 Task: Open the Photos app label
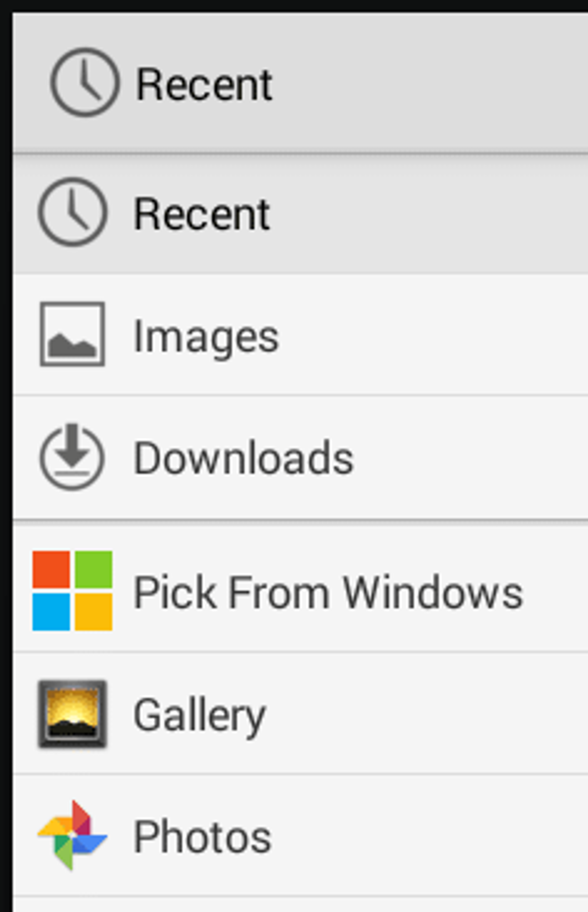pyautogui.click(x=202, y=837)
